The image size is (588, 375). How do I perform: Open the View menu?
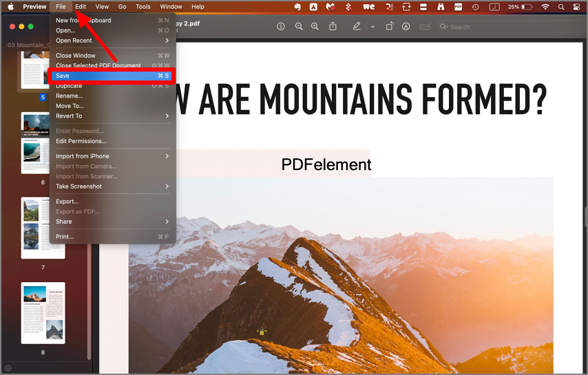point(102,7)
